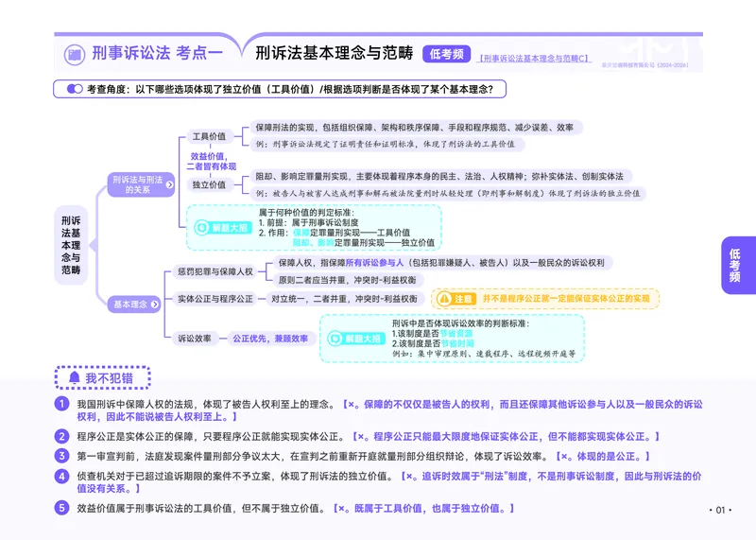Expand the arrow on 刑诉法与刑法的关系 node

pyautogui.click(x=169, y=184)
